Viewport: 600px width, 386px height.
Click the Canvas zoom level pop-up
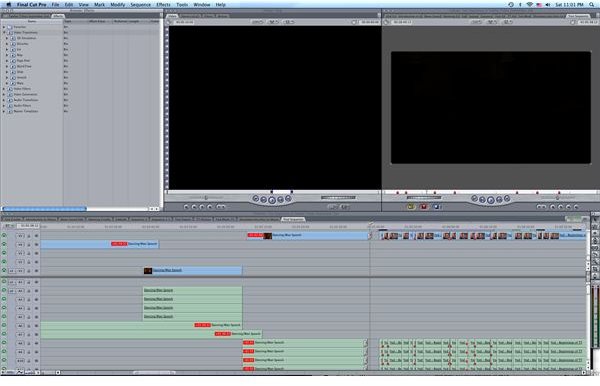(x=476, y=22)
